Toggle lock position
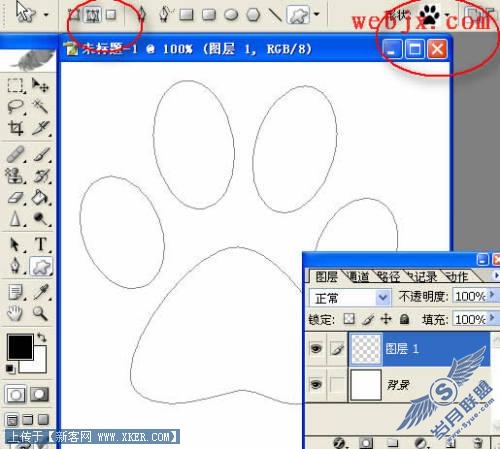500x449 pixels. pyautogui.click(x=386, y=319)
